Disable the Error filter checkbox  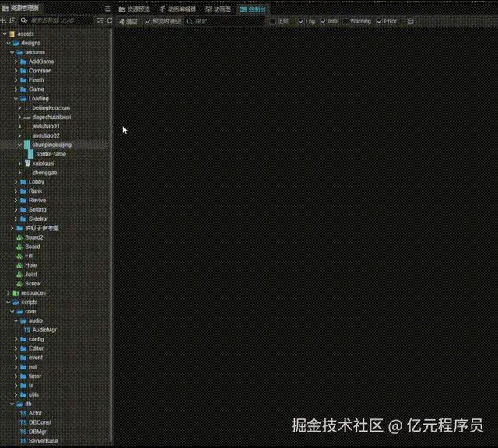(380, 21)
